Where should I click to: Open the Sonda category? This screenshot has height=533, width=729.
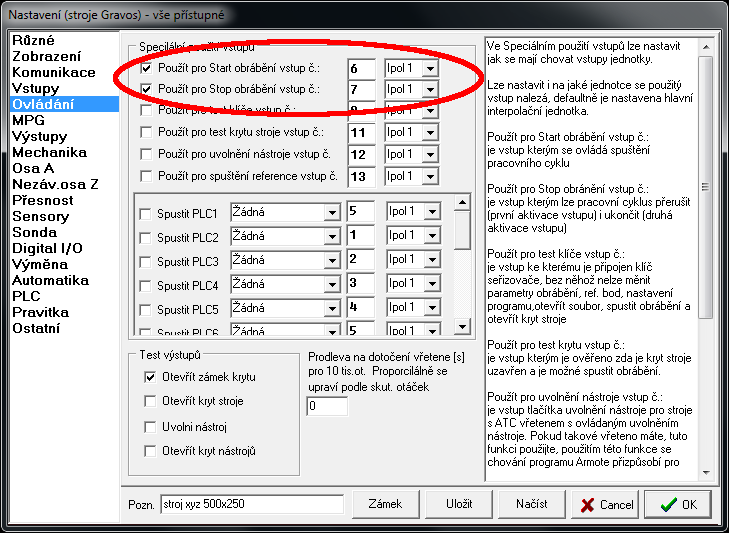point(34,232)
